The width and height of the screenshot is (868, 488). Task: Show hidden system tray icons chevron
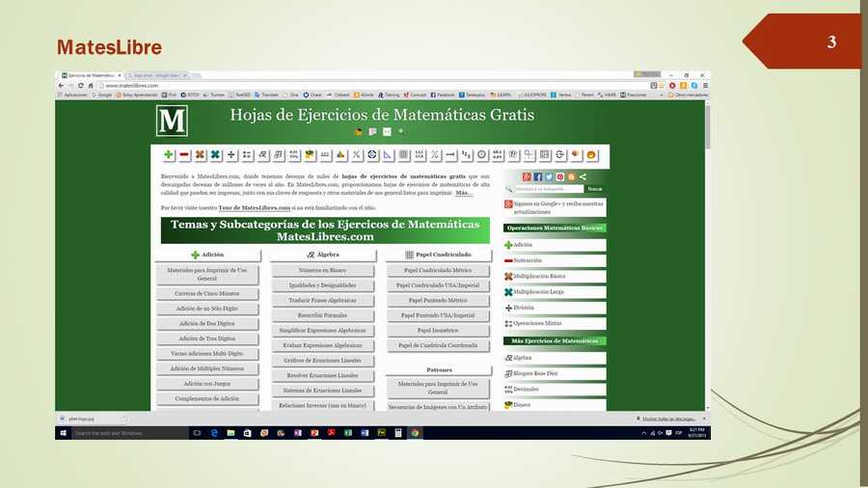644,433
